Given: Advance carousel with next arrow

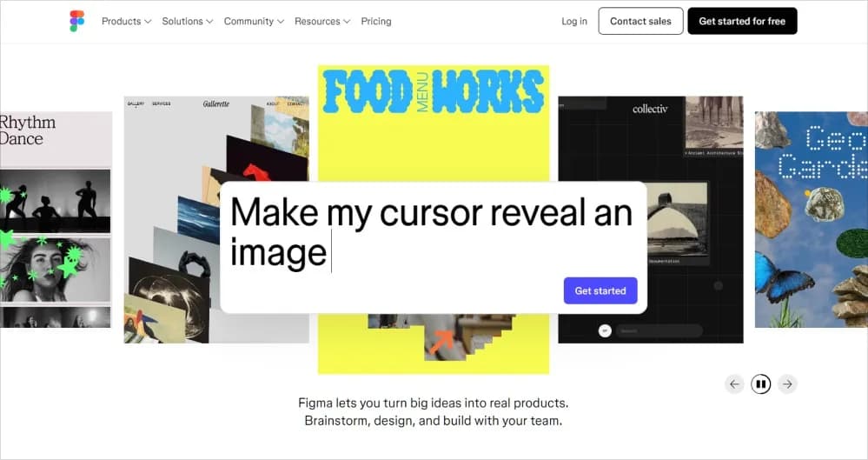Looking at the screenshot, I should 787,383.
